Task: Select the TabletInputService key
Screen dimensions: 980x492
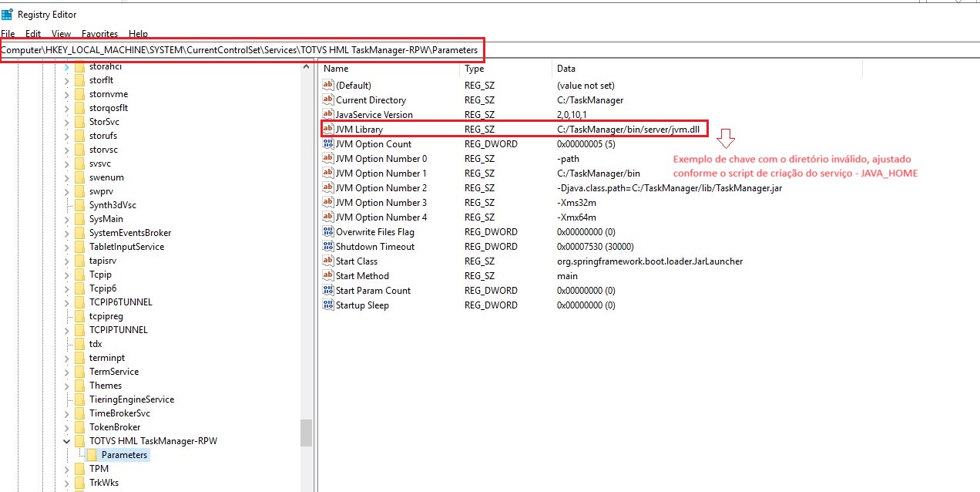Action: (126, 247)
